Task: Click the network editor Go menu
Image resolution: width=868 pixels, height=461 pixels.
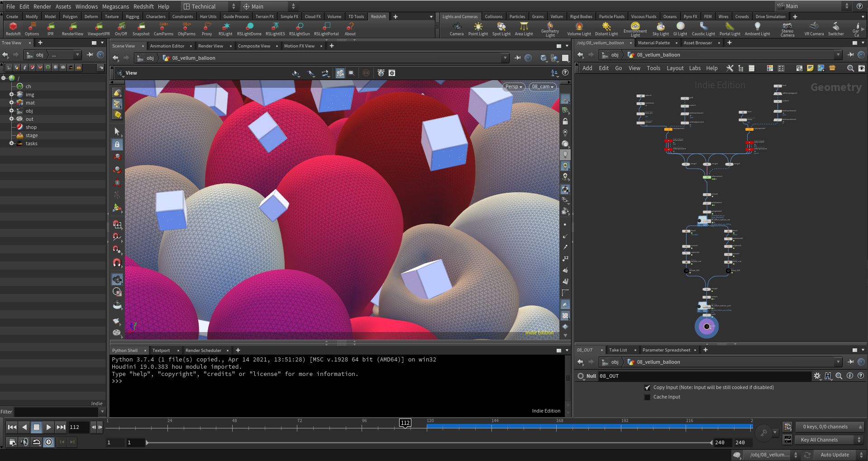Action: coord(618,68)
